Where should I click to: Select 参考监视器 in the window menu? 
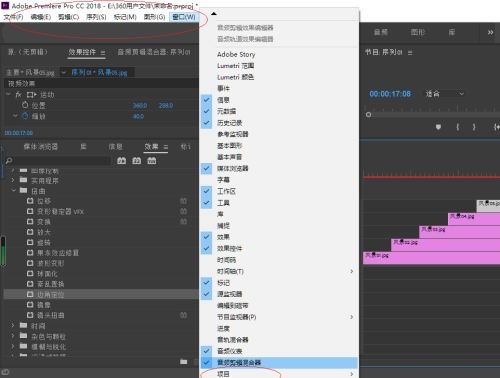click(279, 134)
